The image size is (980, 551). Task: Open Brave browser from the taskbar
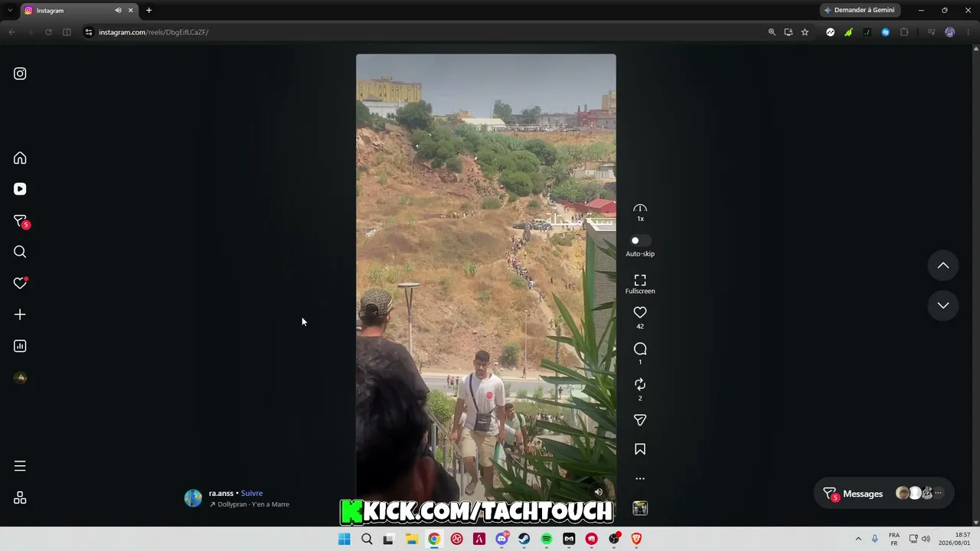(636, 539)
